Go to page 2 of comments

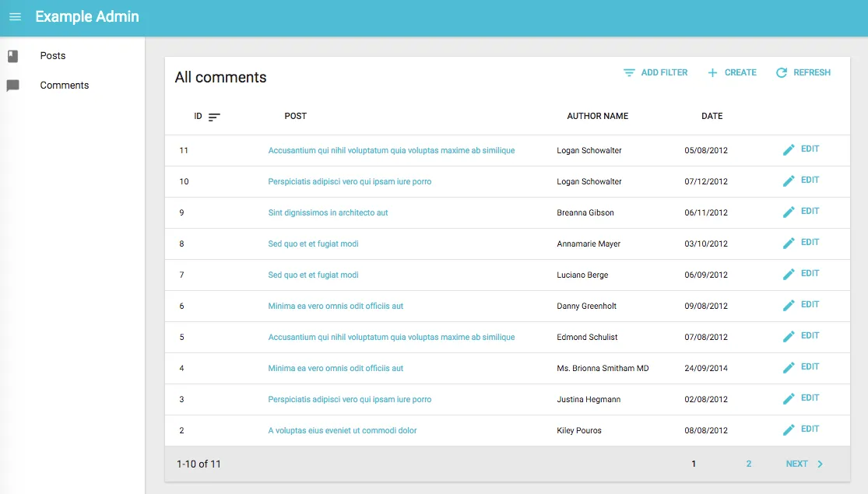pyautogui.click(x=749, y=464)
